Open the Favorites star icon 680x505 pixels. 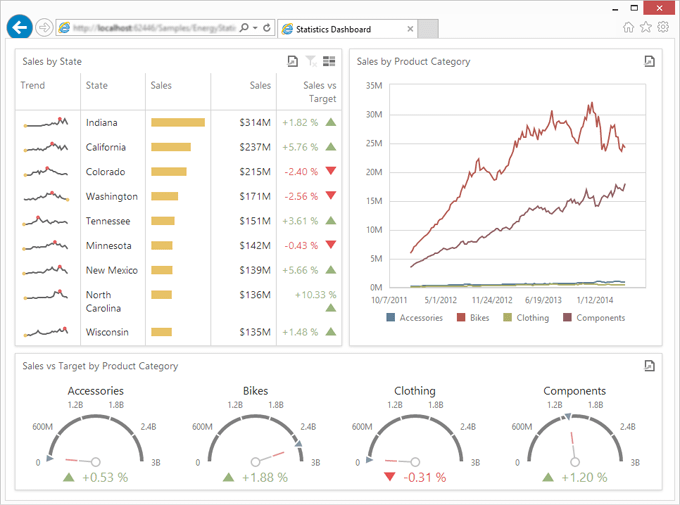645,28
